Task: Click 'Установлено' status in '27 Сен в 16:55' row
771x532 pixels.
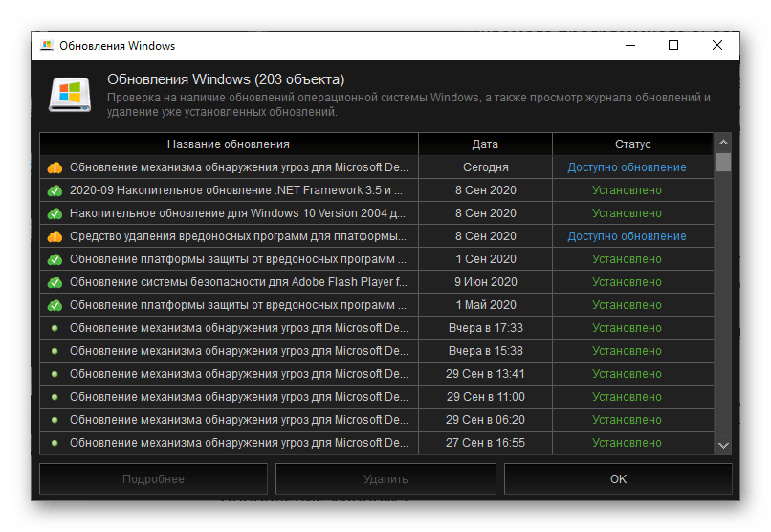Action: 627,443
